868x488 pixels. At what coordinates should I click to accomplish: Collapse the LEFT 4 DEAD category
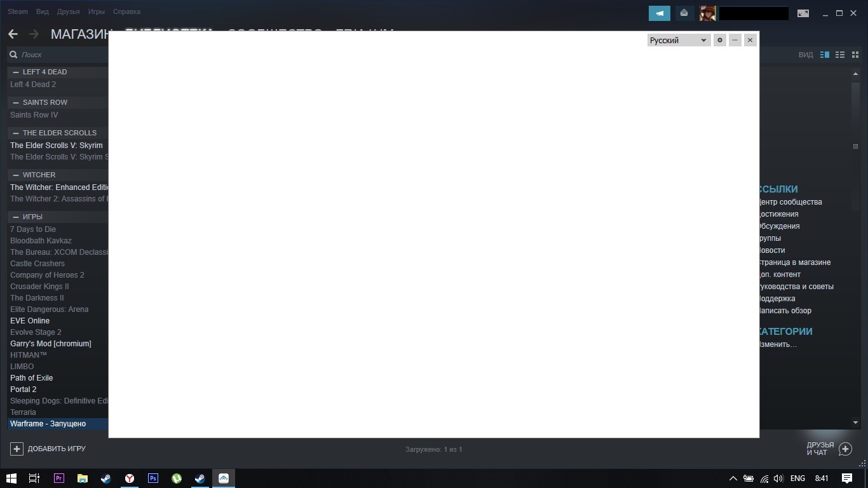[x=16, y=72]
